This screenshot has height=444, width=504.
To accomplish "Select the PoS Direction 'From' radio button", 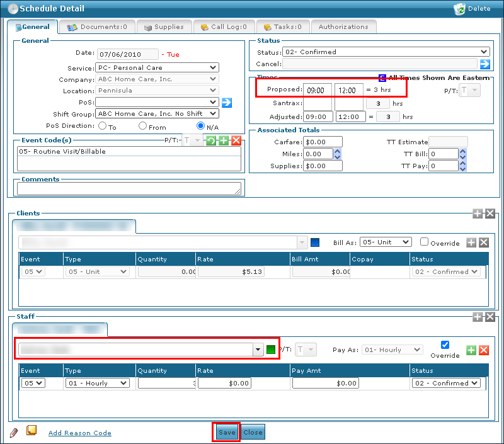I will click(143, 126).
